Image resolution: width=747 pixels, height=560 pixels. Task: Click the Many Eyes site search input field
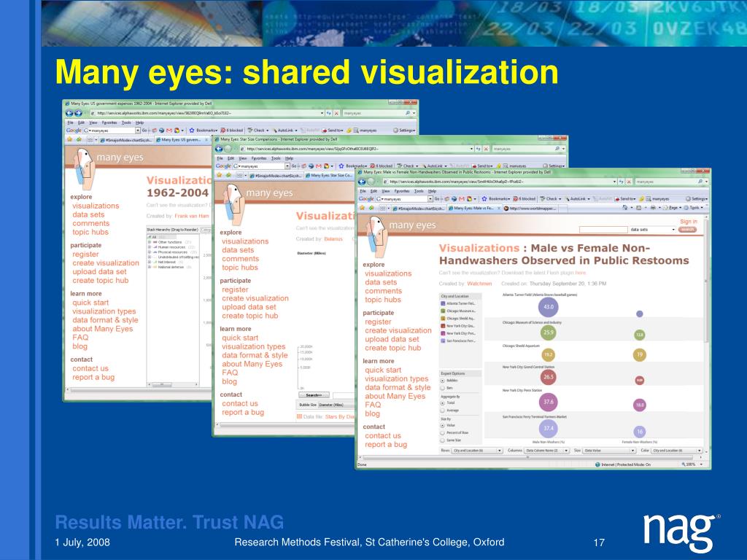(x=603, y=230)
